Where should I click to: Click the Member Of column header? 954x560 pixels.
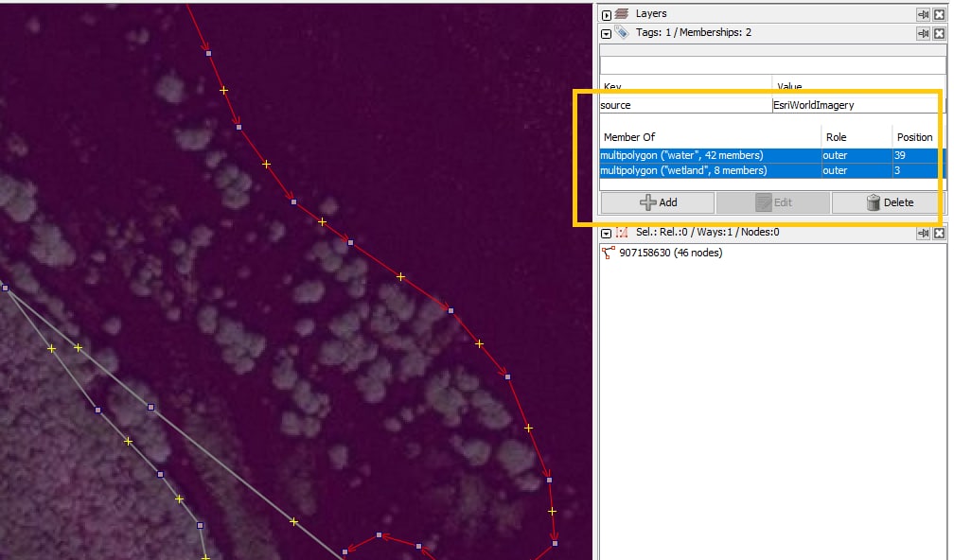710,137
